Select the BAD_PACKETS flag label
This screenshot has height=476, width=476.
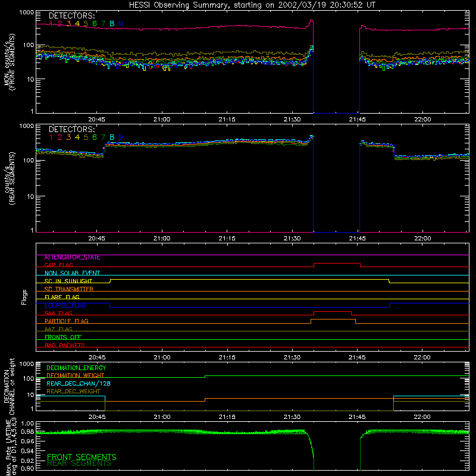65,346
